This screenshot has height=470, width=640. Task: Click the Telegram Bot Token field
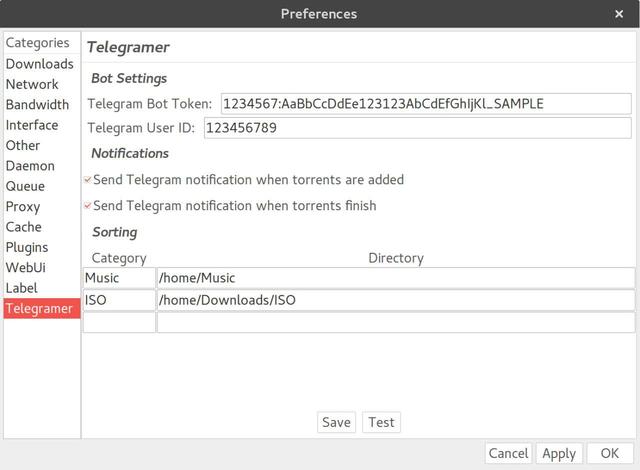[426, 104]
